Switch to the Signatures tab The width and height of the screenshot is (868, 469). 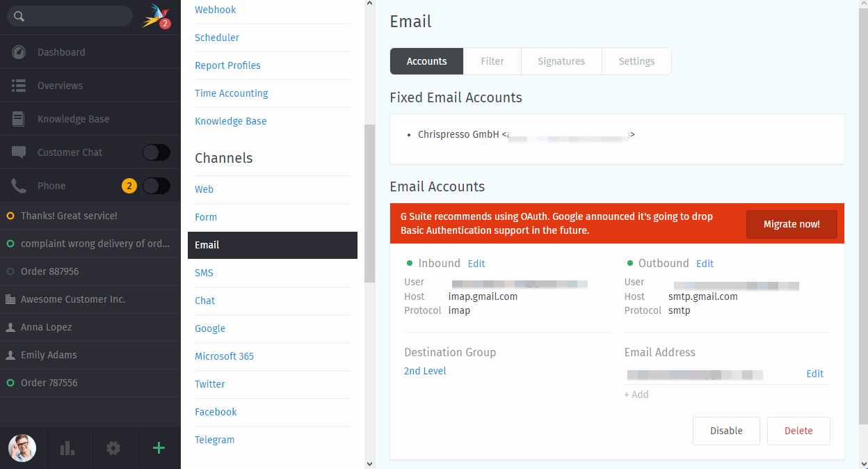561,61
